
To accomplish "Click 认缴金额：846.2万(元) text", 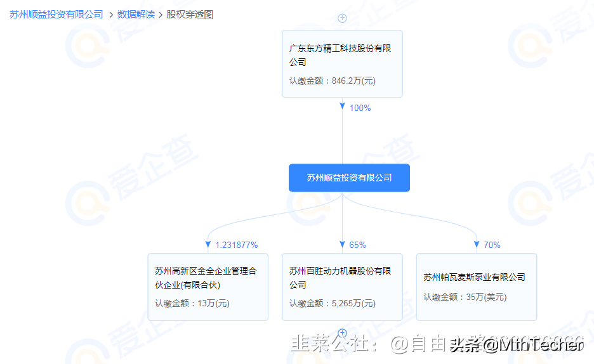I will [x=333, y=81].
